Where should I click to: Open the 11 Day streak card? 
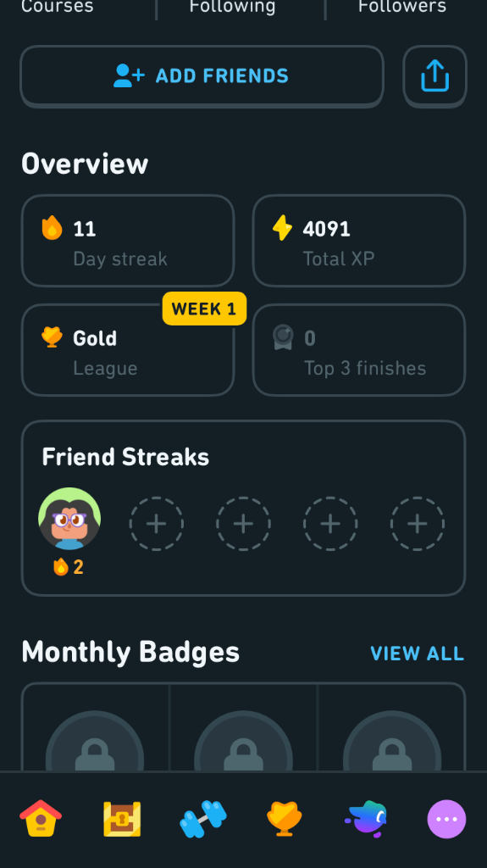coord(128,241)
